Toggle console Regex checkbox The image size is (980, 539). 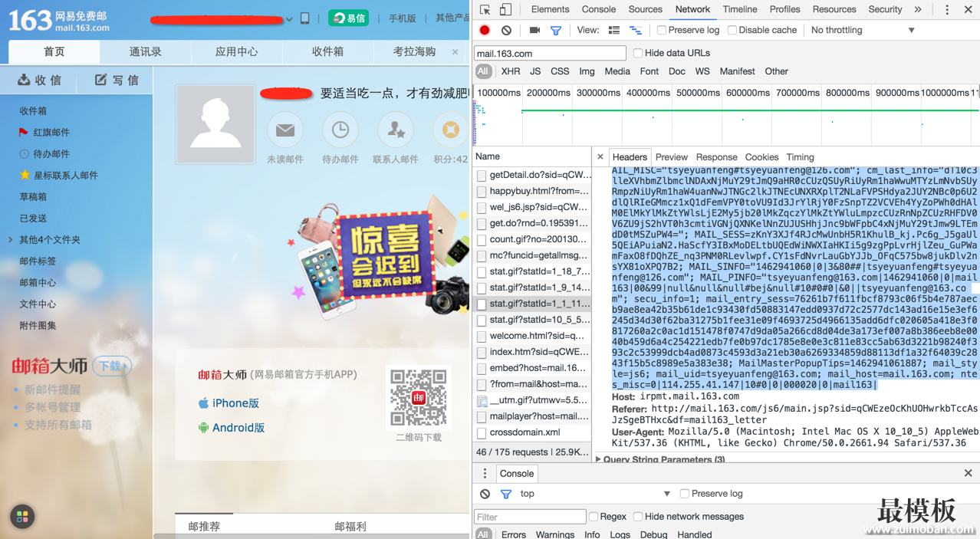594,517
